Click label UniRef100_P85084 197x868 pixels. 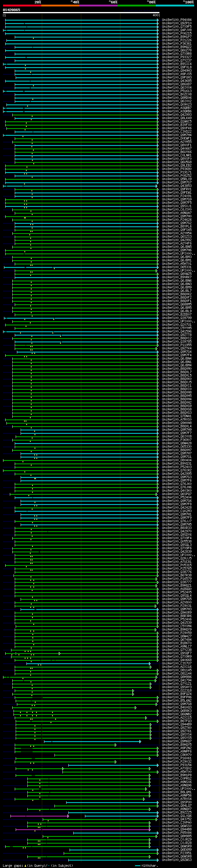click(177, 833)
